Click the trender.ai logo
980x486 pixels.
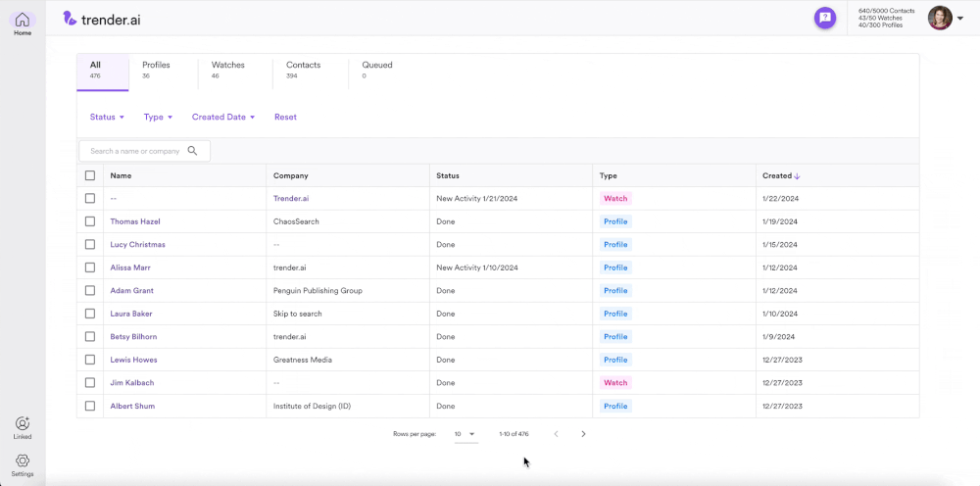click(x=102, y=19)
